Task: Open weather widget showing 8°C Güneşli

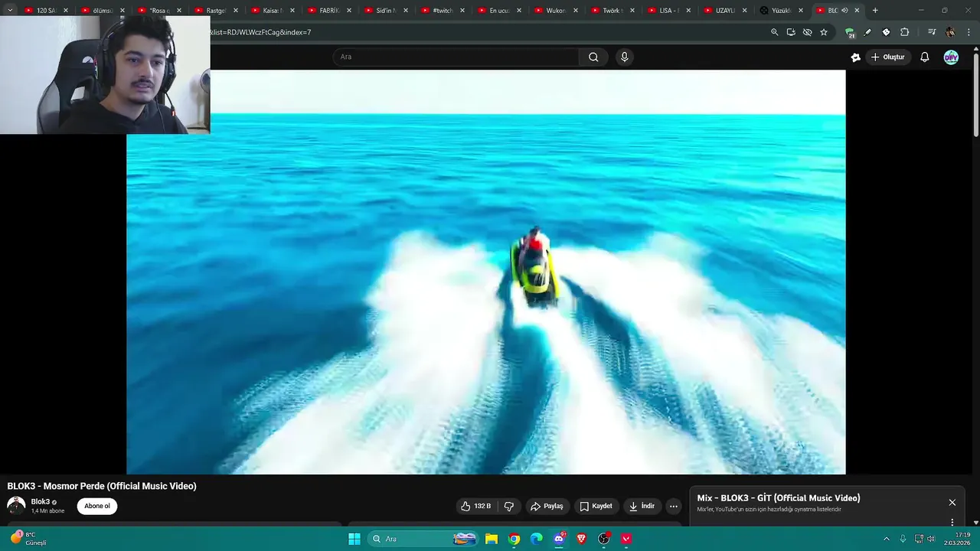Action: click(28, 539)
